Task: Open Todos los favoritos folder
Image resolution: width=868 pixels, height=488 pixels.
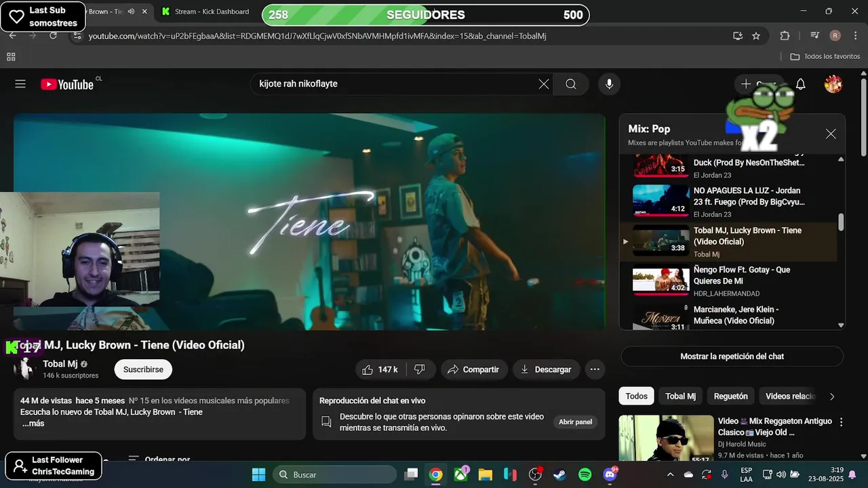Action: tap(825, 56)
